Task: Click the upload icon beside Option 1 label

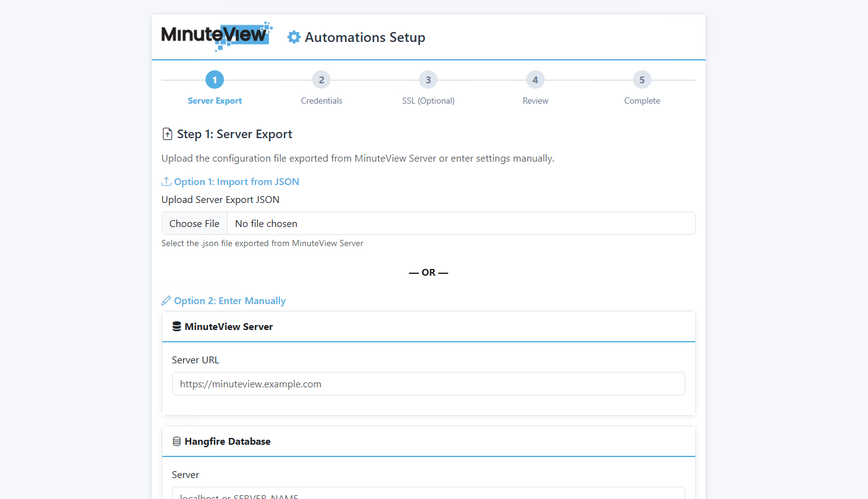Action: (165, 181)
